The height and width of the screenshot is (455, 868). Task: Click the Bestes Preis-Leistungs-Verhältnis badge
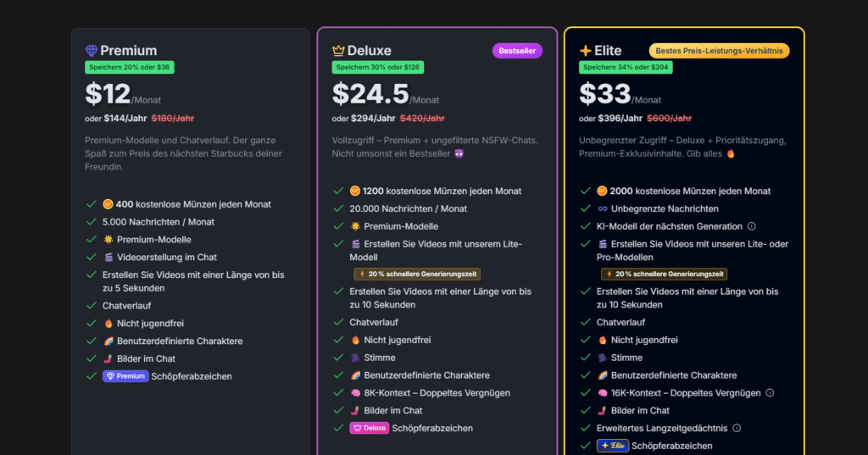tap(719, 51)
